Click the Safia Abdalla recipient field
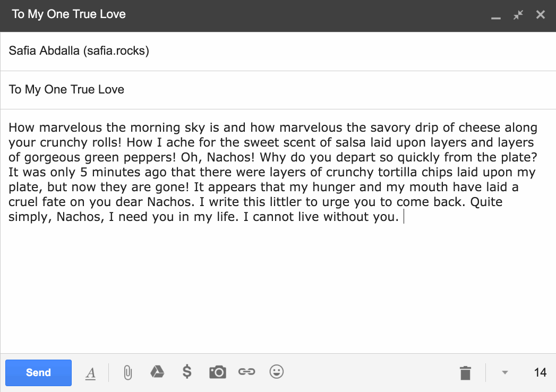The height and width of the screenshot is (392, 556). click(x=278, y=51)
